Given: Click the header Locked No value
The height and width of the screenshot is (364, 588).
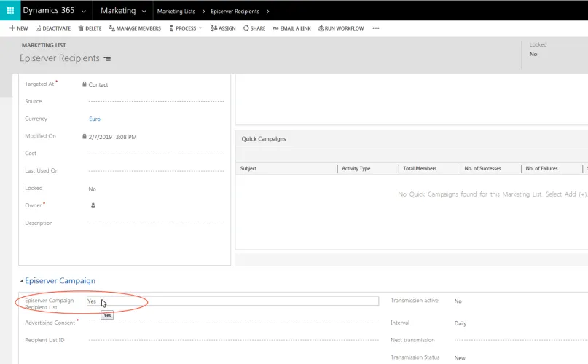Looking at the screenshot, I should (x=533, y=54).
